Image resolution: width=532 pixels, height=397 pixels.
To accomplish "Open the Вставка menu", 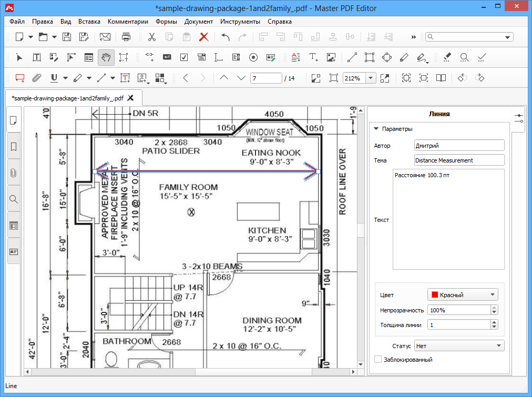I will (x=89, y=22).
